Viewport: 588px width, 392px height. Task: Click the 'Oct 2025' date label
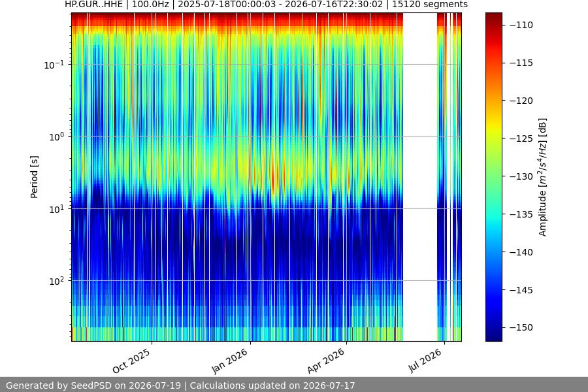tap(131, 361)
